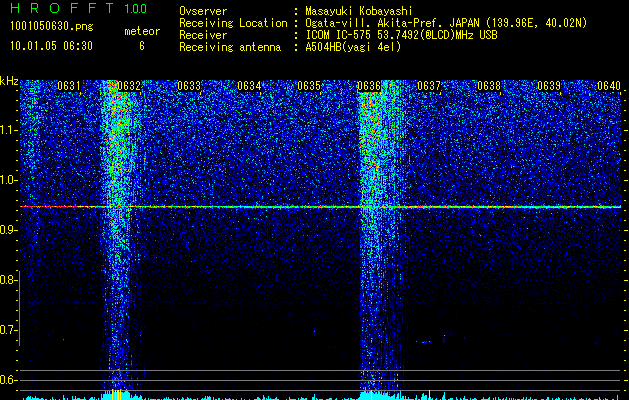The height and width of the screenshot is (400, 629).
Task: Click the Ovserver field label
Action: click(x=203, y=12)
